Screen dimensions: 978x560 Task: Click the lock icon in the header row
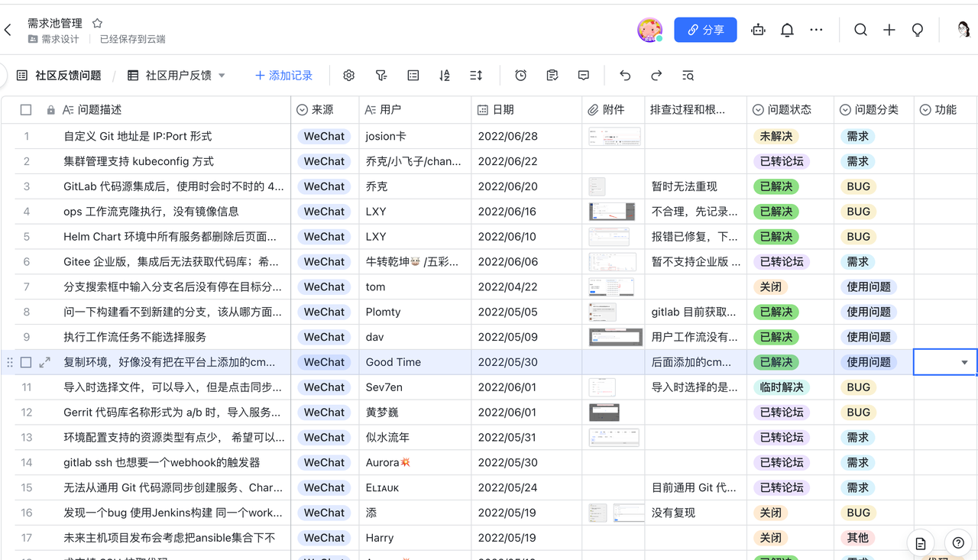pyautogui.click(x=50, y=110)
